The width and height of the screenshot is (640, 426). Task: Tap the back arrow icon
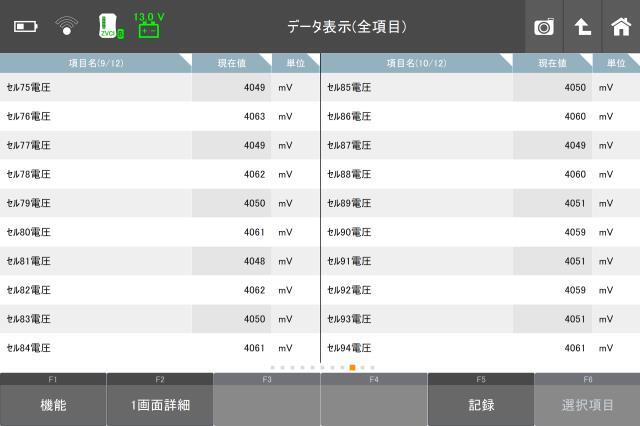[582, 27]
